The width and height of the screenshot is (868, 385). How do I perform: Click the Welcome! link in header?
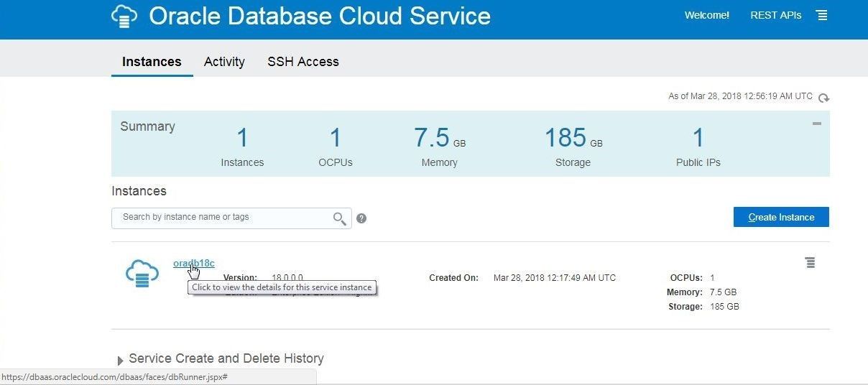pyautogui.click(x=707, y=15)
